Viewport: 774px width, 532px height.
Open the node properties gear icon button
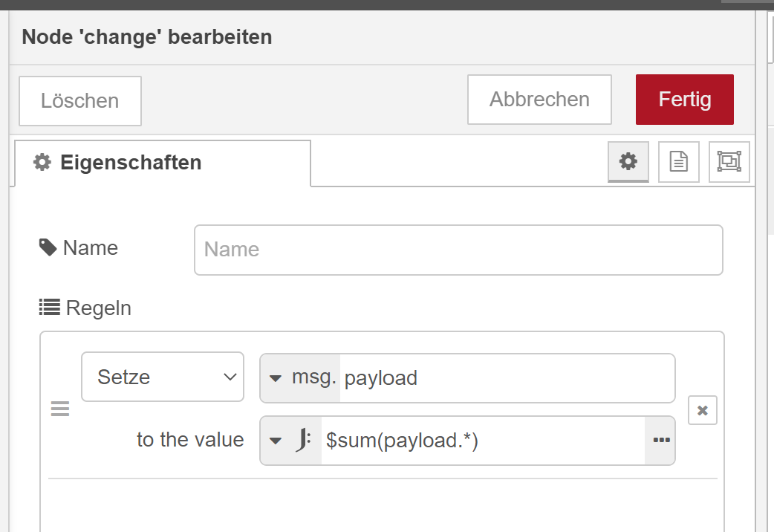click(x=628, y=161)
